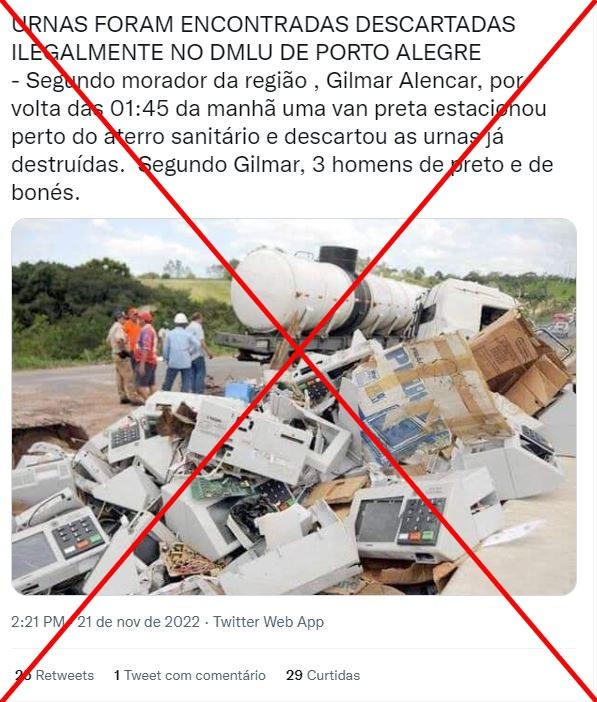View the Retweets list

[55, 675]
